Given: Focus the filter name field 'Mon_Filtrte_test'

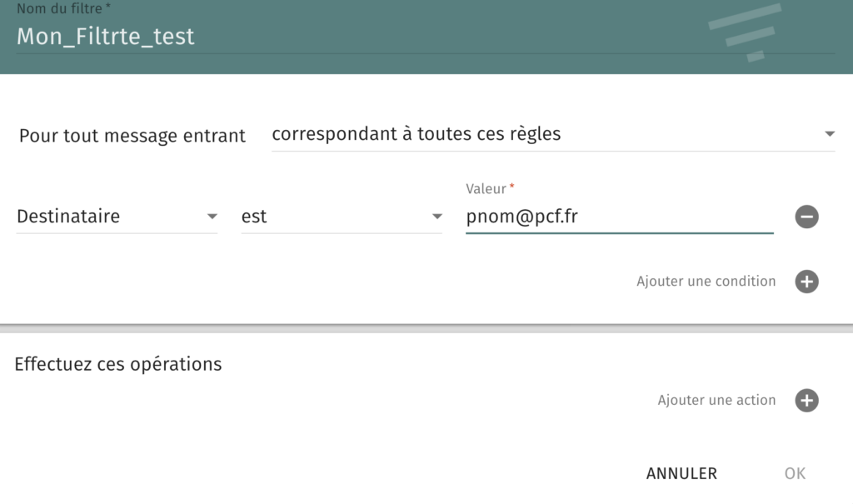Looking at the screenshot, I should tap(426, 37).
